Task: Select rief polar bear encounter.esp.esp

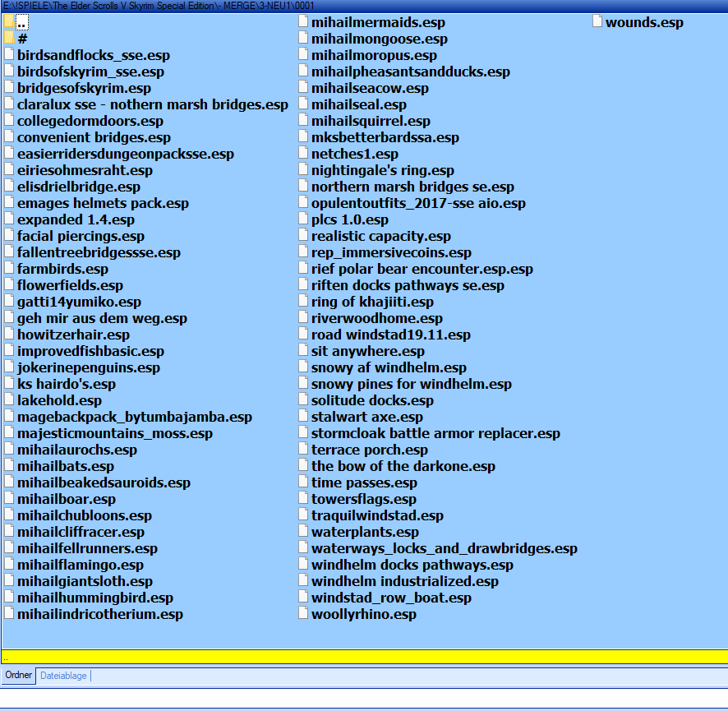Action: click(422, 269)
